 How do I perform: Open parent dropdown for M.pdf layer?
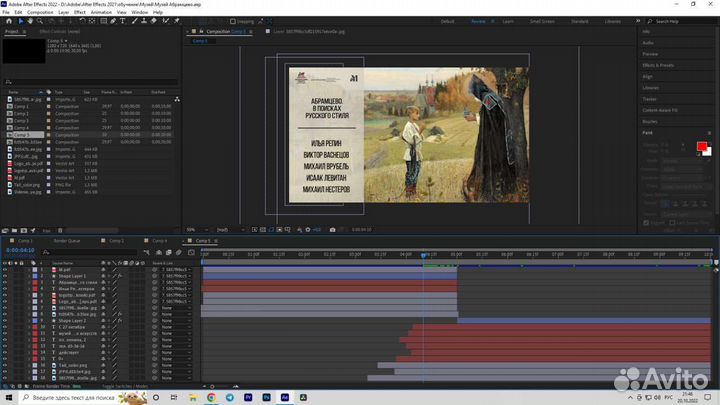pos(176,270)
